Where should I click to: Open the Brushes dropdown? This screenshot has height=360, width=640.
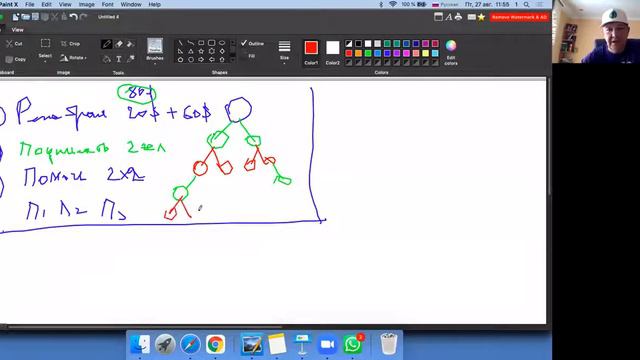coord(155,64)
